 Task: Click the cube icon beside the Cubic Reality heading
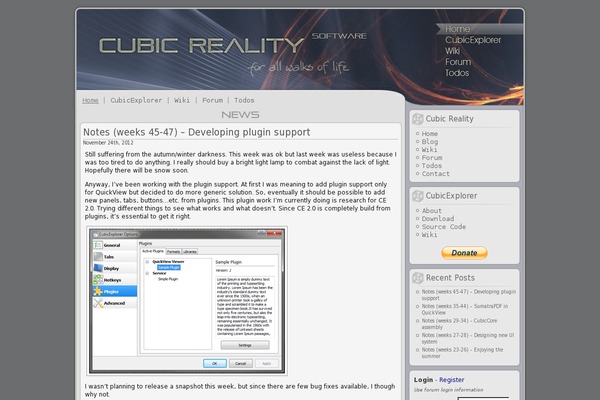coord(417,119)
